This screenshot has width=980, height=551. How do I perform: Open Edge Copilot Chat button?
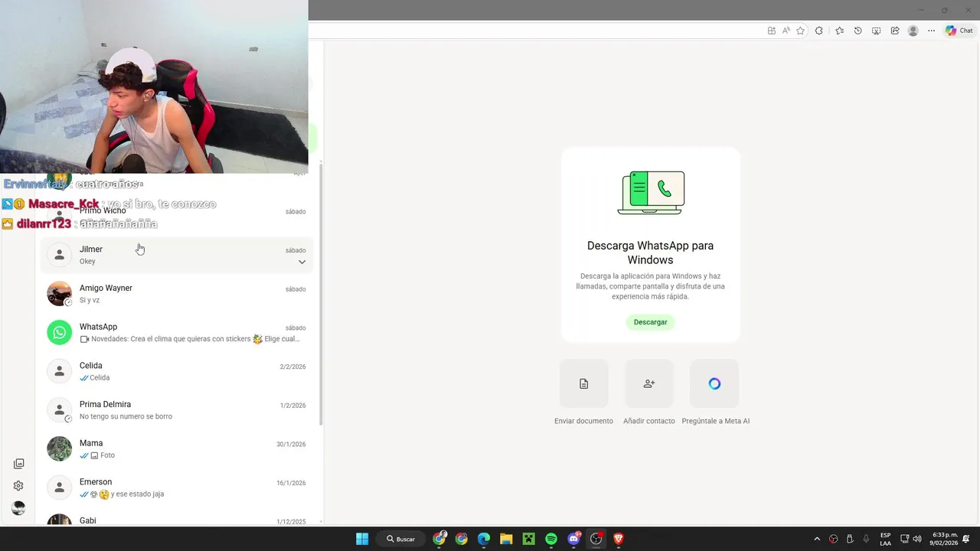pyautogui.click(x=959, y=31)
